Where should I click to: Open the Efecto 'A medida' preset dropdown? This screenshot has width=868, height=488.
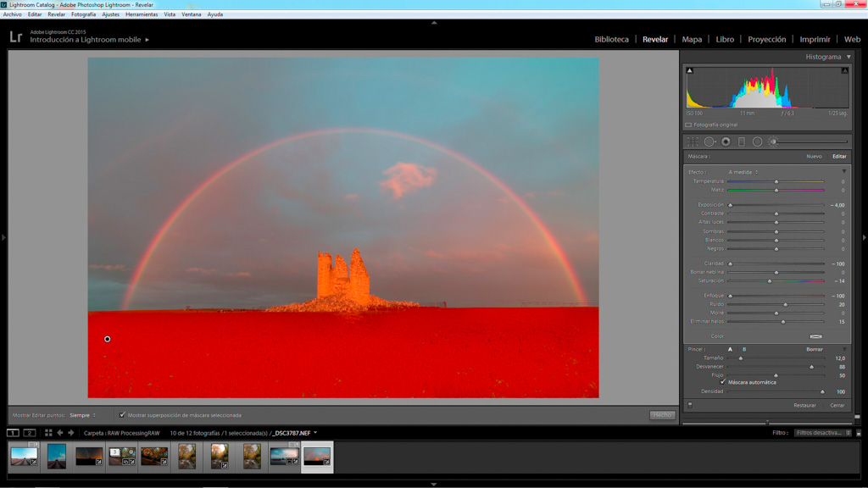coord(744,172)
